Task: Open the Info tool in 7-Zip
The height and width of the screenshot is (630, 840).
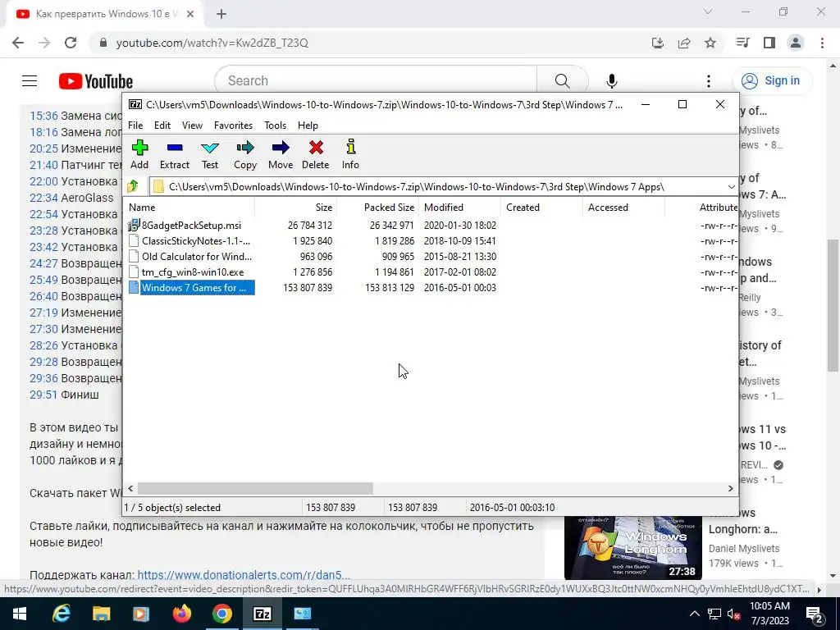Action: [x=350, y=155]
